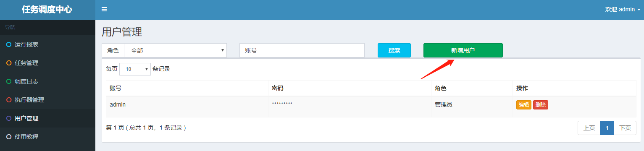This screenshot has width=644, height=151.
Task: Open 调度日志 from the sidebar
Action: pos(47,81)
